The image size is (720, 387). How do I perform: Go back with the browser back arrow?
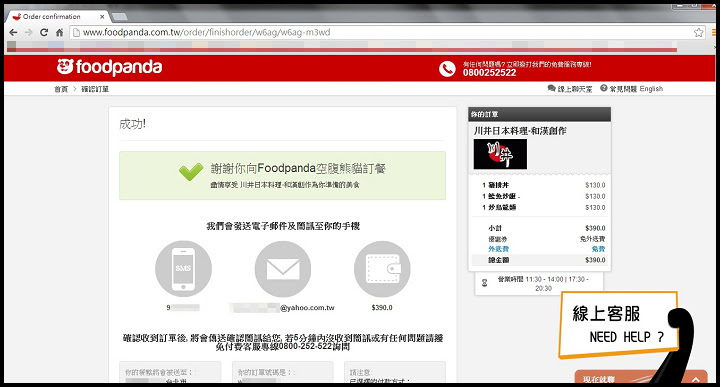[13, 33]
